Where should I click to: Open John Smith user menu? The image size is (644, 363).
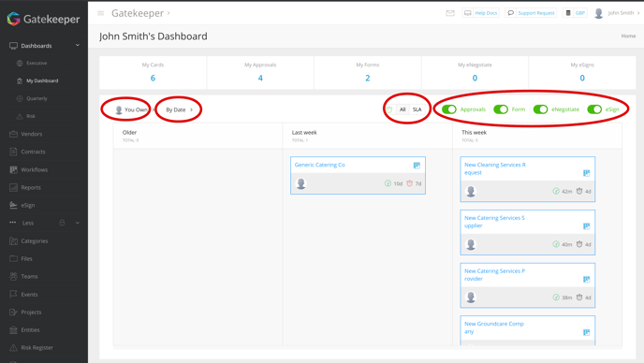[x=623, y=13]
